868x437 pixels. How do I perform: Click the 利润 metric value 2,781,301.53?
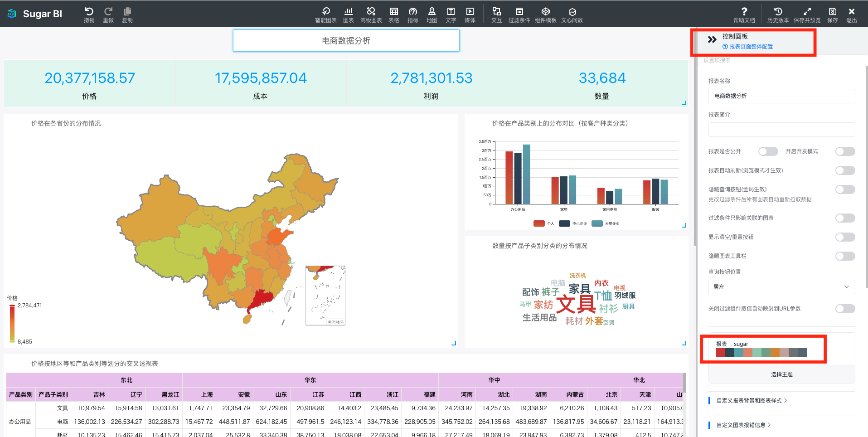pyautogui.click(x=432, y=78)
